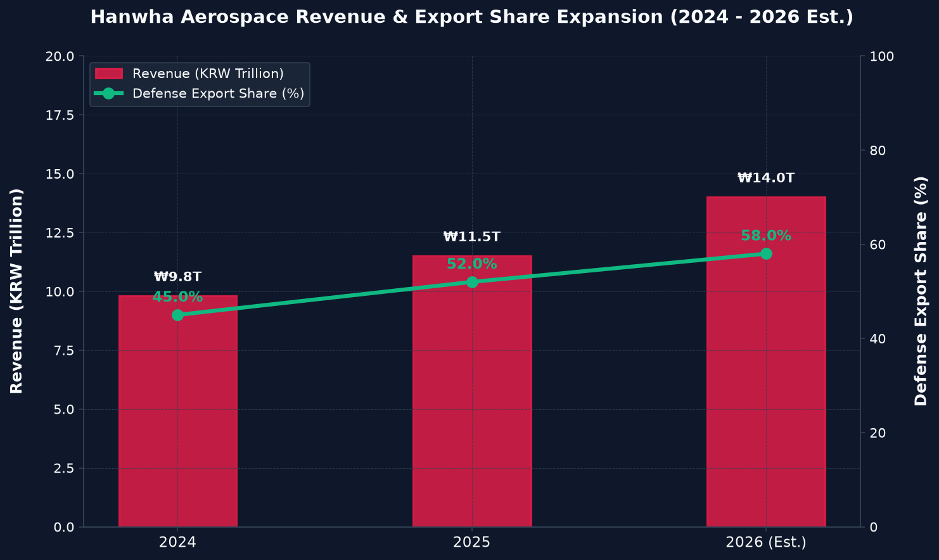Click the 20 right axis tick
939x560 pixels.
878,433
